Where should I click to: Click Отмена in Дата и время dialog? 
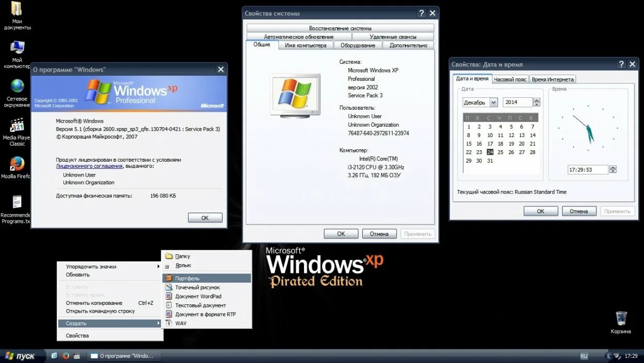click(x=579, y=211)
